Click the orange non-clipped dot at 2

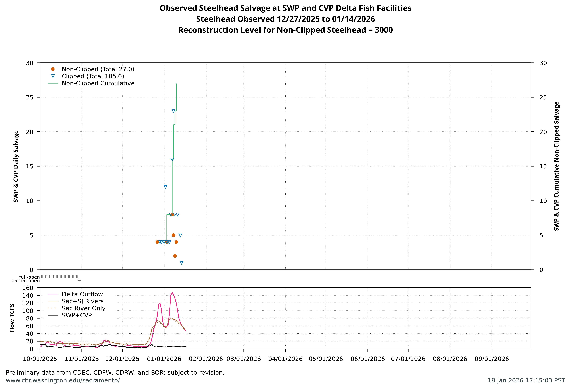click(x=175, y=256)
